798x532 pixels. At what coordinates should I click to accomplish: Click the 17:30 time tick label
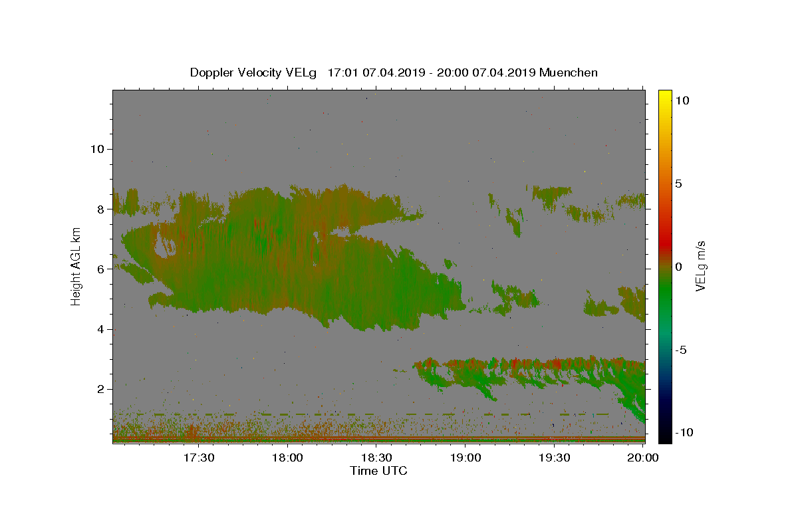coord(199,458)
